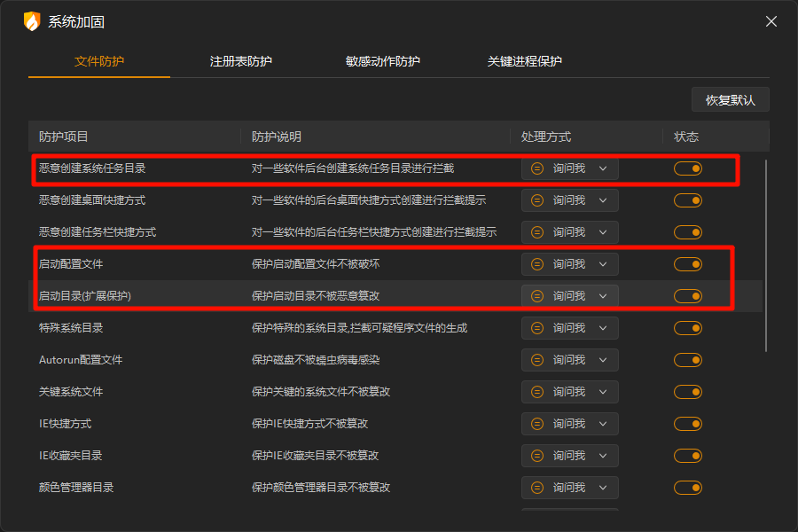Select the 特殊系统目录 item name
This screenshot has width=798, height=532.
coord(71,328)
